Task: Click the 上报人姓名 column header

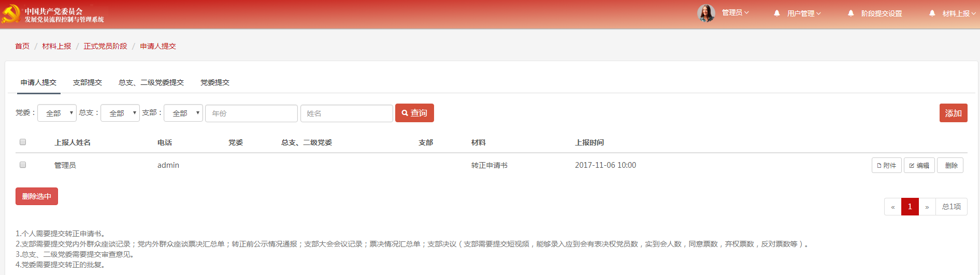Action: coord(73,142)
